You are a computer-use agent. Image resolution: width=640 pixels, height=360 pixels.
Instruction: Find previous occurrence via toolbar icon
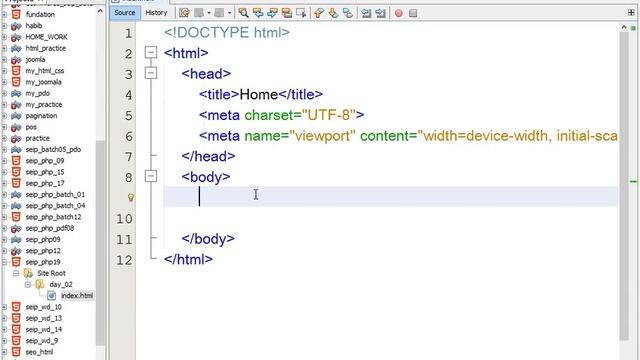click(x=258, y=13)
